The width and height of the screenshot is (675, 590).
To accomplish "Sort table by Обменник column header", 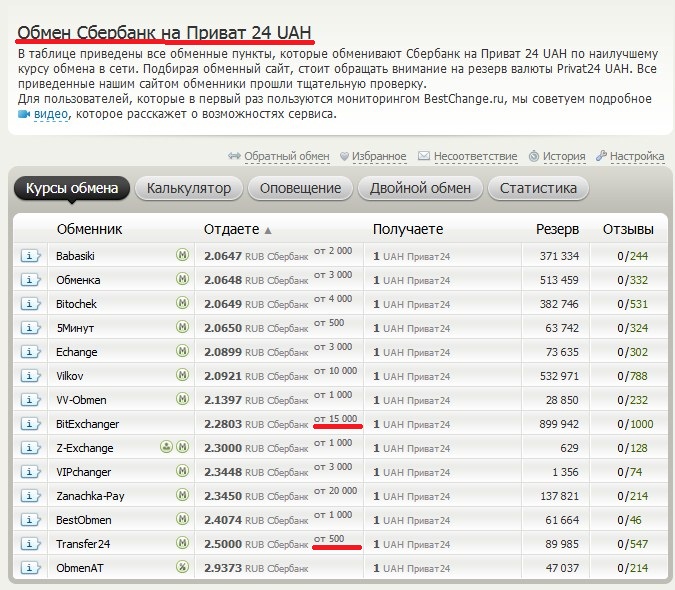I will pos(89,229).
